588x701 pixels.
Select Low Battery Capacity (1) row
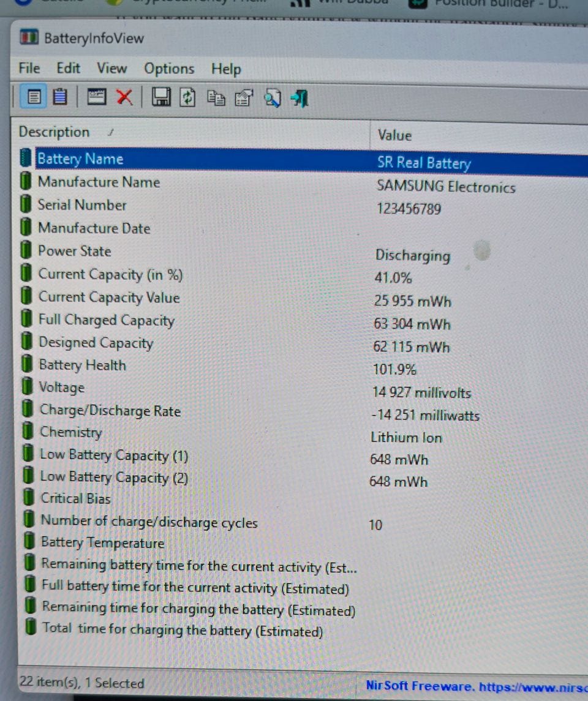pyautogui.click(x=114, y=455)
